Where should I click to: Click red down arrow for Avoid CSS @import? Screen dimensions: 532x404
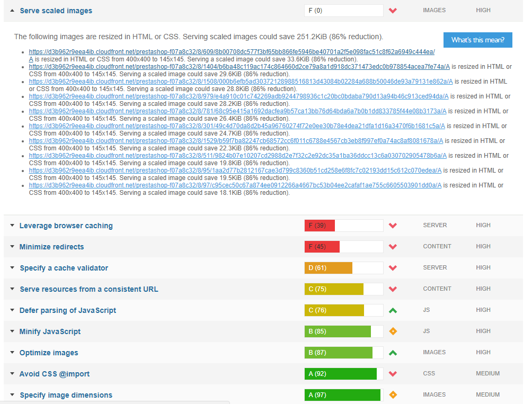tap(393, 374)
